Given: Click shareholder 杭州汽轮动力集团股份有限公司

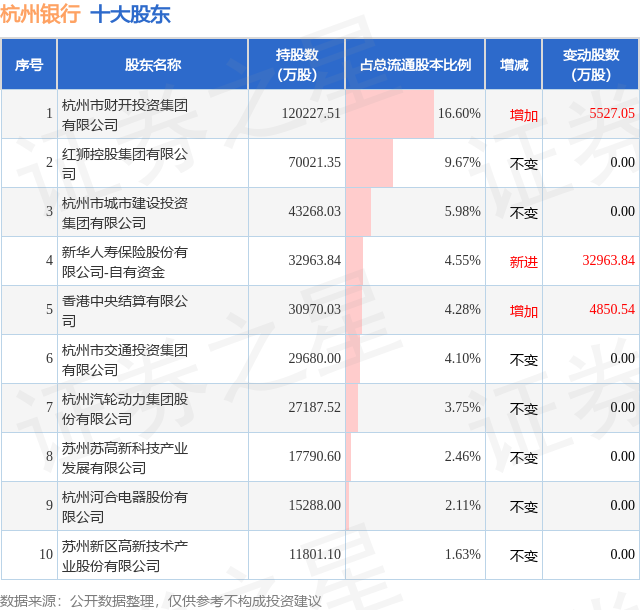Looking at the screenshot, I should coord(124,409).
